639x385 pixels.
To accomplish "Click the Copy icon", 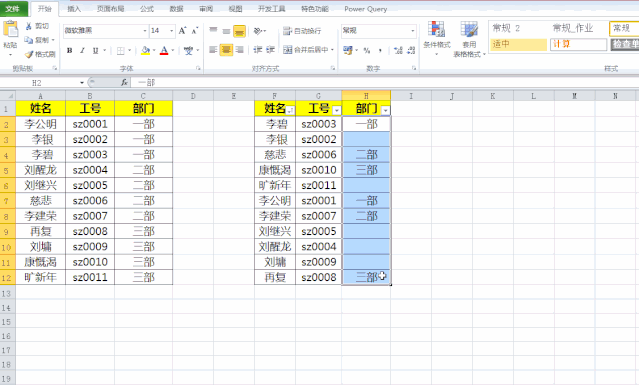I will point(29,40).
